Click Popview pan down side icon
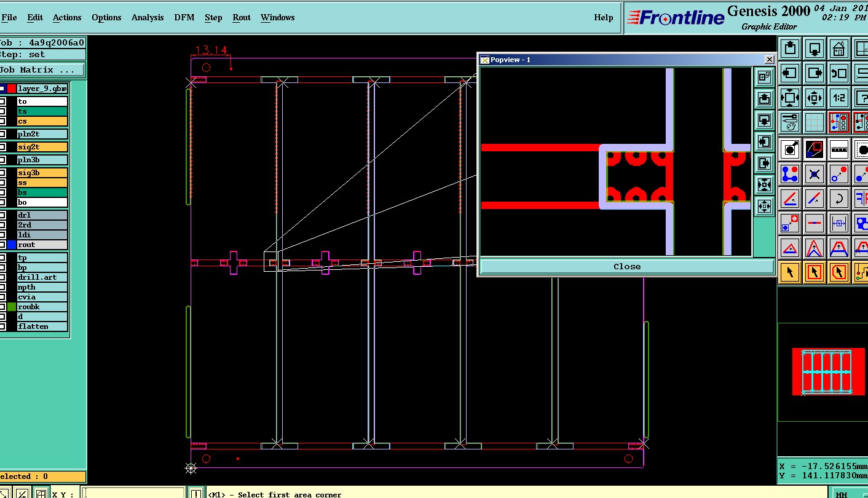Viewport: 868px width, 498px height. coord(764,120)
